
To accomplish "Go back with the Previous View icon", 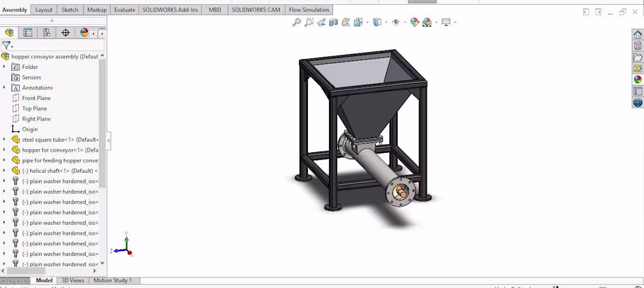I will (x=321, y=22).
